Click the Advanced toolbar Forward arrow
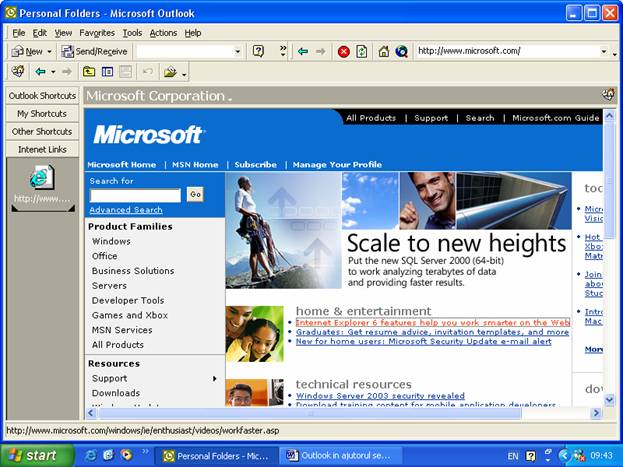This screenshot has height=467, width=623. (x=67, y=72)
